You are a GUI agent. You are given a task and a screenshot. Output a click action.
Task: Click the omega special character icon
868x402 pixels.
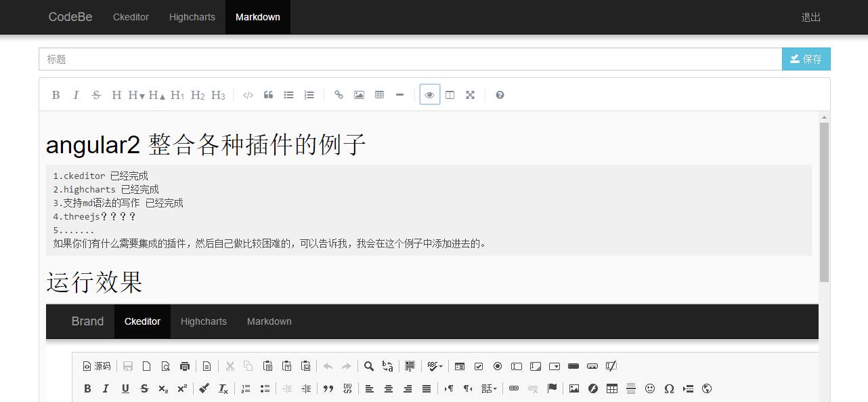[669, 388]
